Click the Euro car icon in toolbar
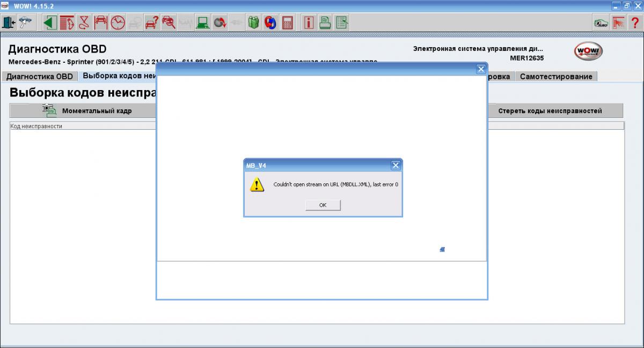This screenshot has width=644, height=348. pyautogui.click(x=601, y=23)
